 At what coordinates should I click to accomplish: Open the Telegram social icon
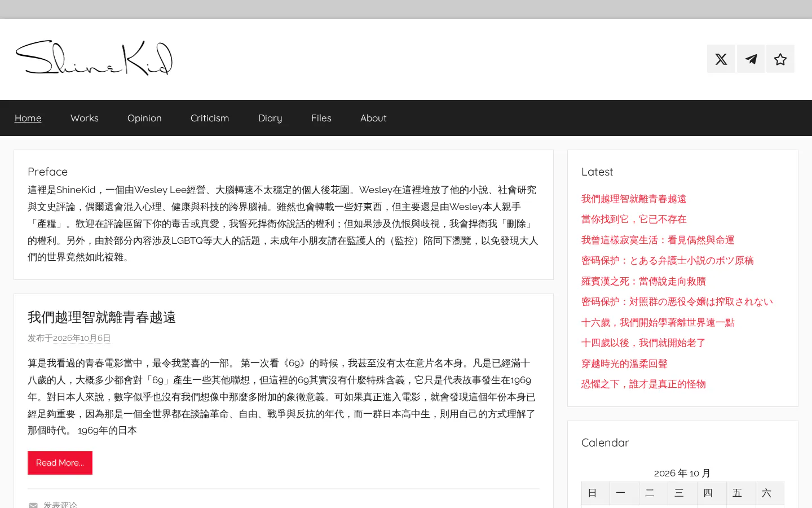click(x=751, y=59)
